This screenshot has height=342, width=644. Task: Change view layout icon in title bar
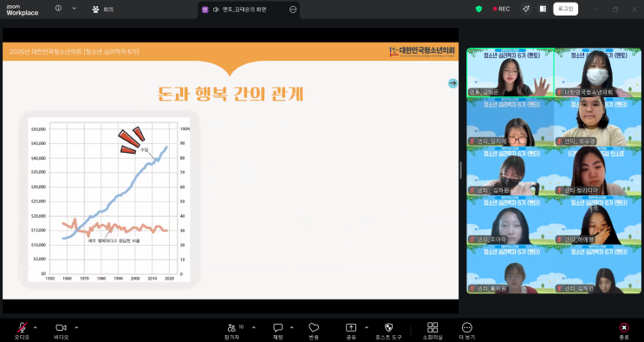pyautogui.click(x=543, y=9)
